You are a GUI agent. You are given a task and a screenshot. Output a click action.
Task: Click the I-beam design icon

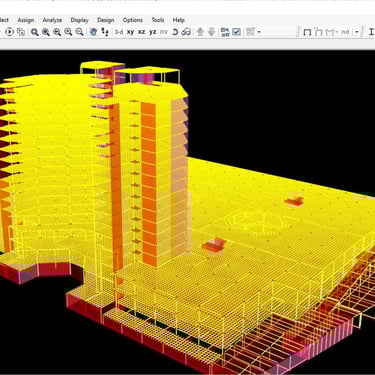coord(371,32)
